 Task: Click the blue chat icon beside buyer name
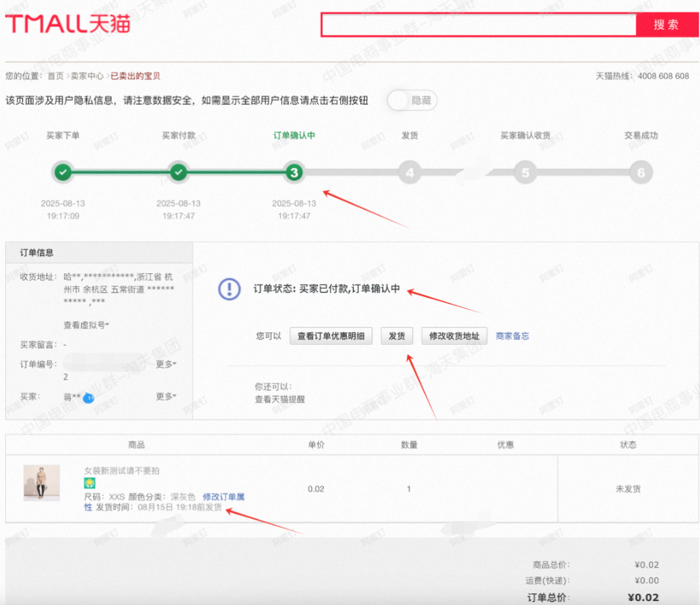89,398
